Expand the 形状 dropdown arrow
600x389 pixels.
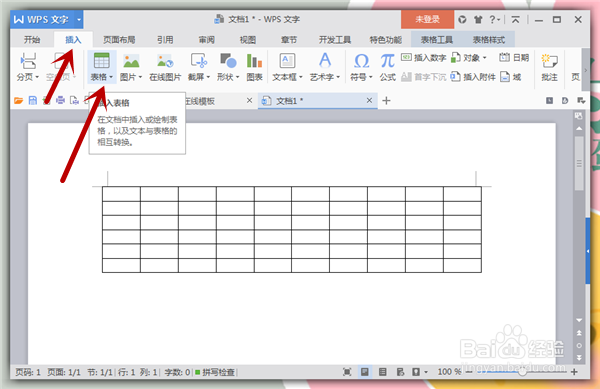click(237, 78)
